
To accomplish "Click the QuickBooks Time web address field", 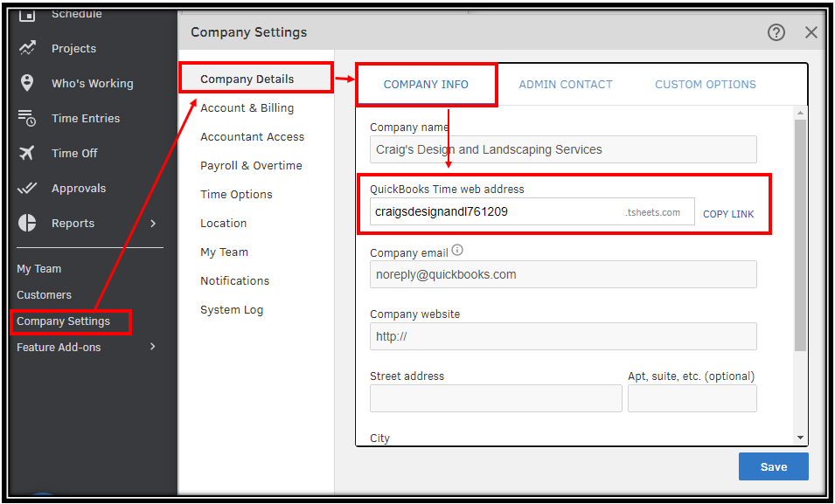I will [532, 211].
